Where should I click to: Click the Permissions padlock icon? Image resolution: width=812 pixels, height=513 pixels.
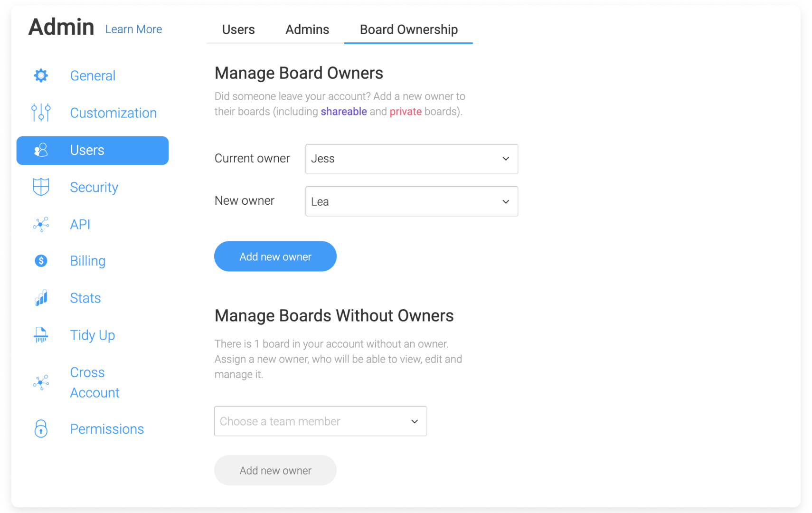[41, 428]
